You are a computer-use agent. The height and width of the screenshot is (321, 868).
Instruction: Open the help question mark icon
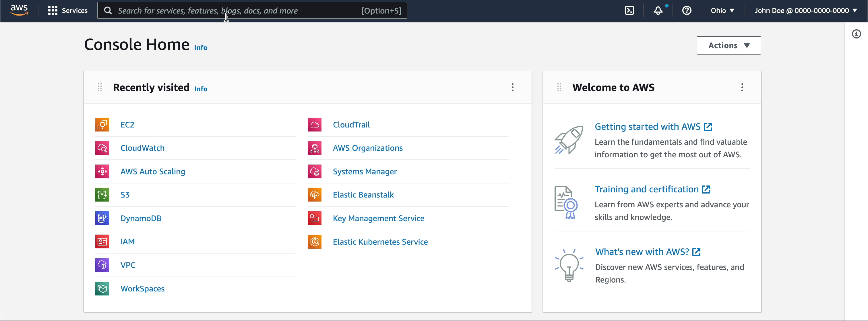(687, 10)
